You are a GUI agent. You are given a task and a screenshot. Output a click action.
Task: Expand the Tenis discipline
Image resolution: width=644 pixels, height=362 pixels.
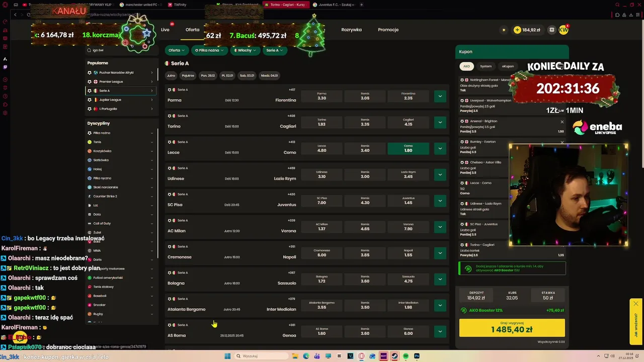tap(121, 142)
